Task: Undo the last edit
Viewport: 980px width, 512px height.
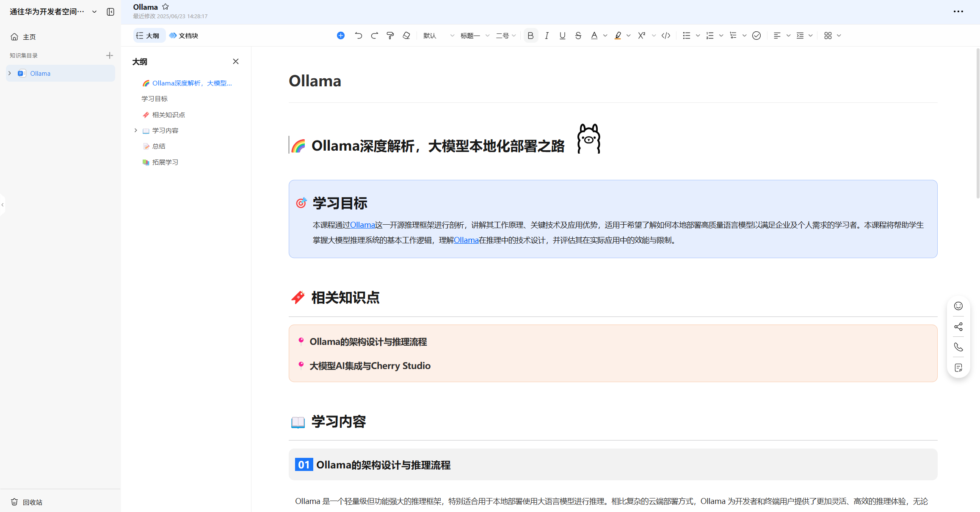Action: point(359,36)
